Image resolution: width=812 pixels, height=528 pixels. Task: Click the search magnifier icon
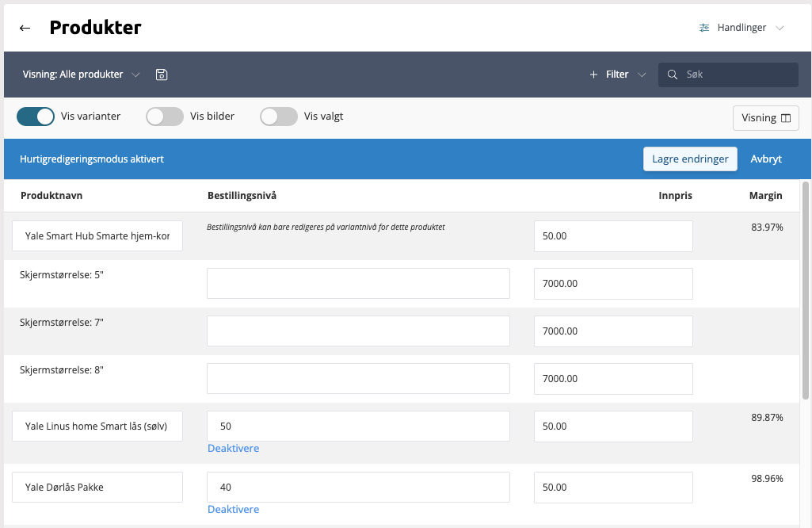[x=673, y=75]
